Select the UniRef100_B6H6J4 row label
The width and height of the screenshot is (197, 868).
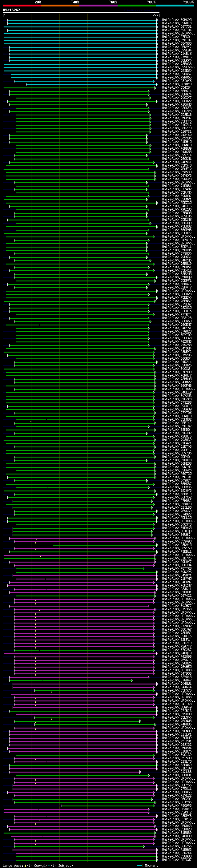[177, 91]
